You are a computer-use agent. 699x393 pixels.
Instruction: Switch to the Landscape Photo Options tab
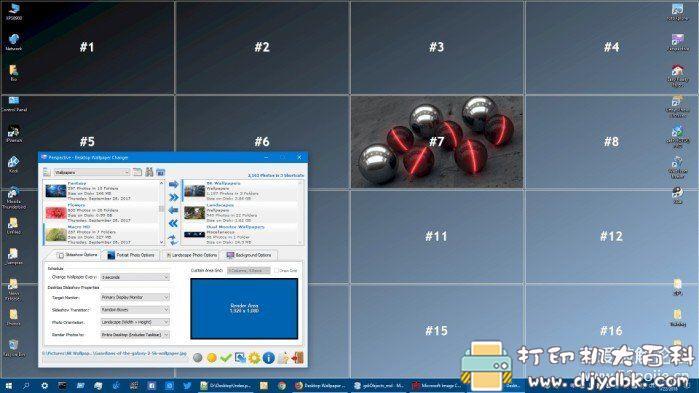click(x=191, y=255)
